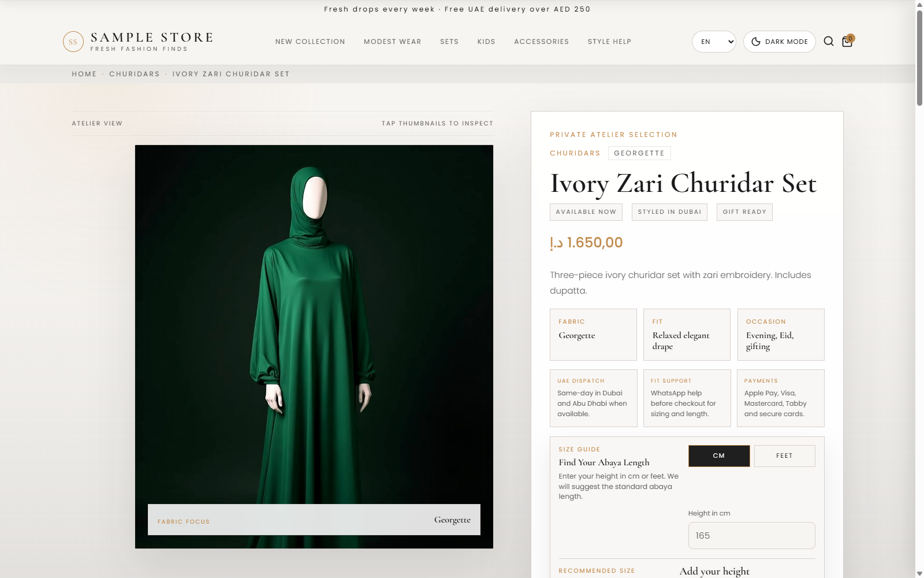Image resolution: width=924 pixels, height=578 pixels.
Task: Click the UAE Dispatch info card
Action: point(593,398)
